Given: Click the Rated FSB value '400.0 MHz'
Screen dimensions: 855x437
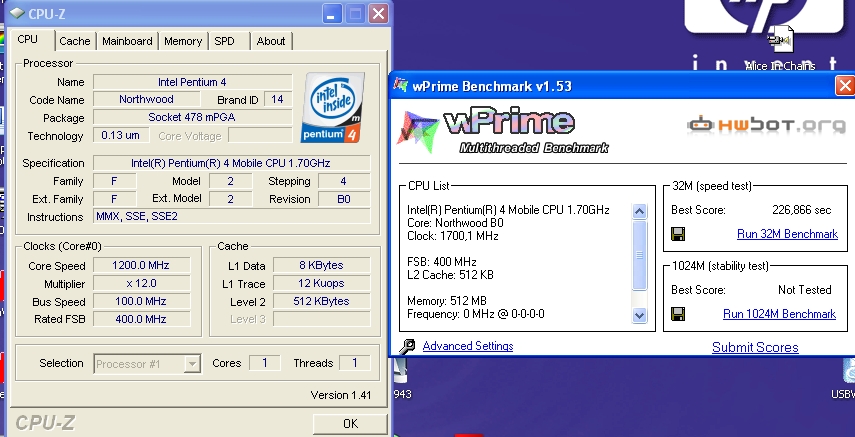Looking at the screenshot, I should (x=141, y=319).
